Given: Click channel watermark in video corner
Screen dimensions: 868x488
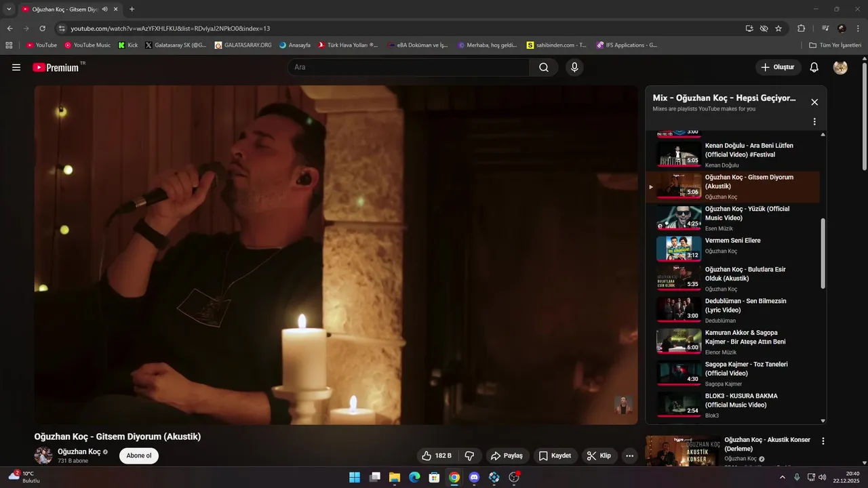Looking at the screenshot, I should tap(623, 405).
